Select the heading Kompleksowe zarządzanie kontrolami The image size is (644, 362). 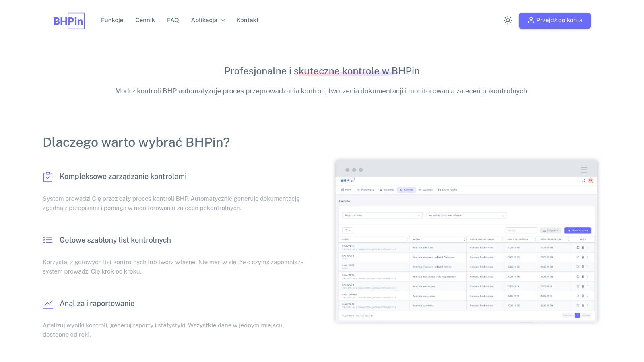tap(123, 177)
